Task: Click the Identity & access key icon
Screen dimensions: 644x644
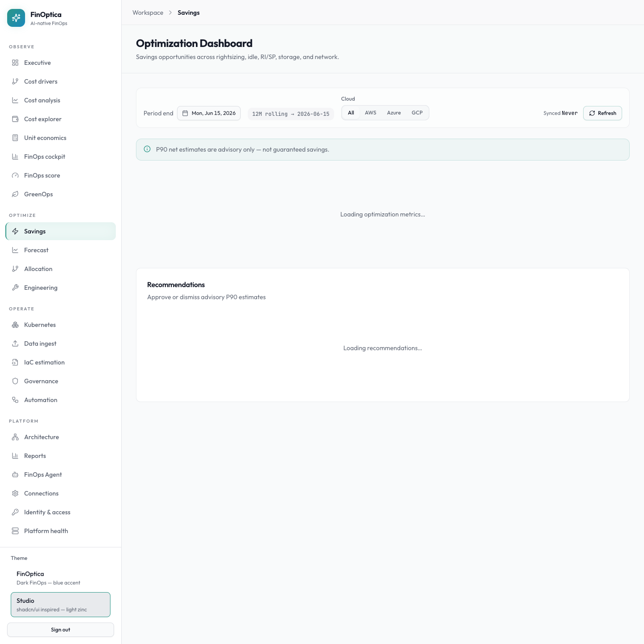Action: [x=15, y=512]
